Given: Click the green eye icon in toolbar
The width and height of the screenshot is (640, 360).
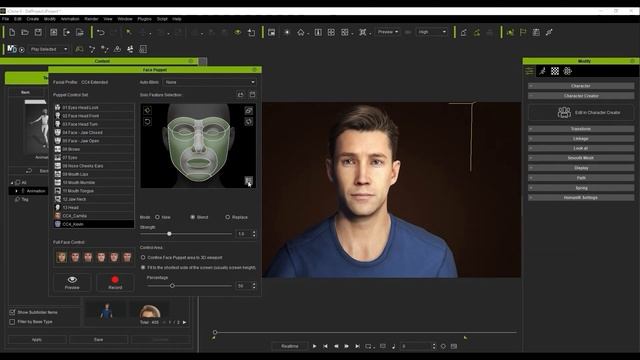Looking at the screenshot, I should [238, 32].
